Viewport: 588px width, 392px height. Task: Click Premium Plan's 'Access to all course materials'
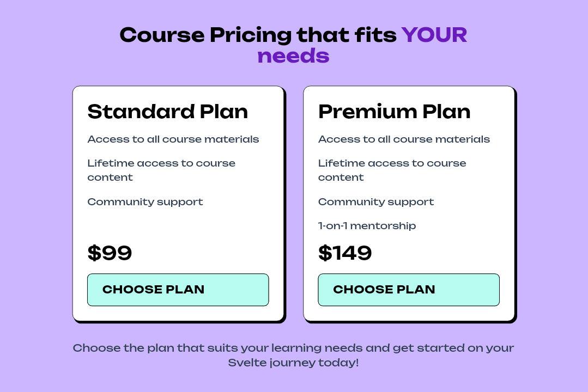coord(404,139)
